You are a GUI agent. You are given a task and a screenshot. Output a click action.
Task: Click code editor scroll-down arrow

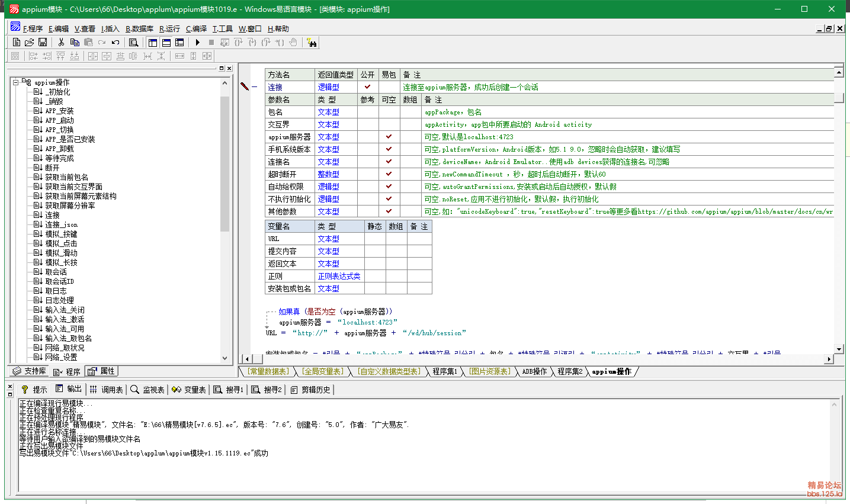839,349
